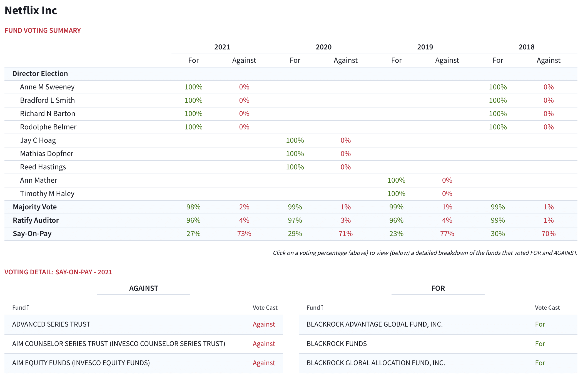This screenshot has height=376, width=588.
Task: Open 2019 Say-On-Pay 23% For detail
Action: [x=396, y=234]
